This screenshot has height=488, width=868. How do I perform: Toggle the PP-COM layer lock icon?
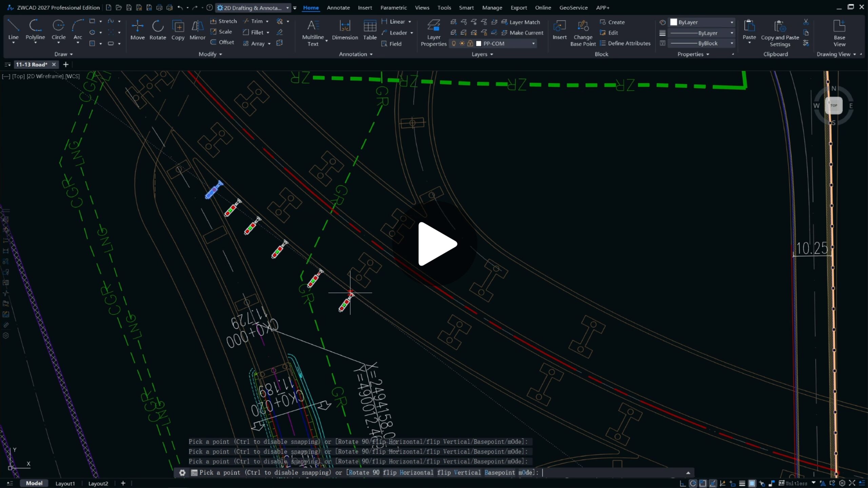(x=470, y=43)
